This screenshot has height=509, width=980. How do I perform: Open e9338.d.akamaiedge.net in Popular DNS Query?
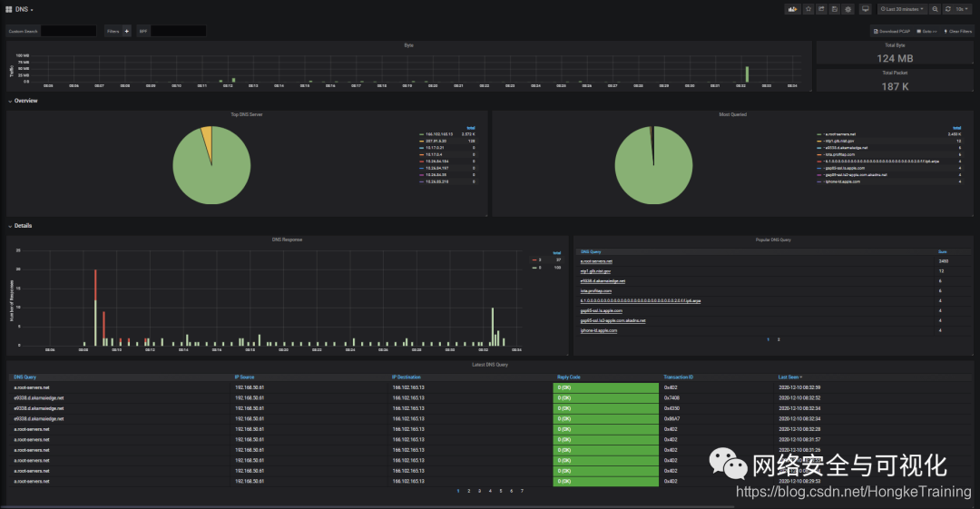(x=603, y=280)
